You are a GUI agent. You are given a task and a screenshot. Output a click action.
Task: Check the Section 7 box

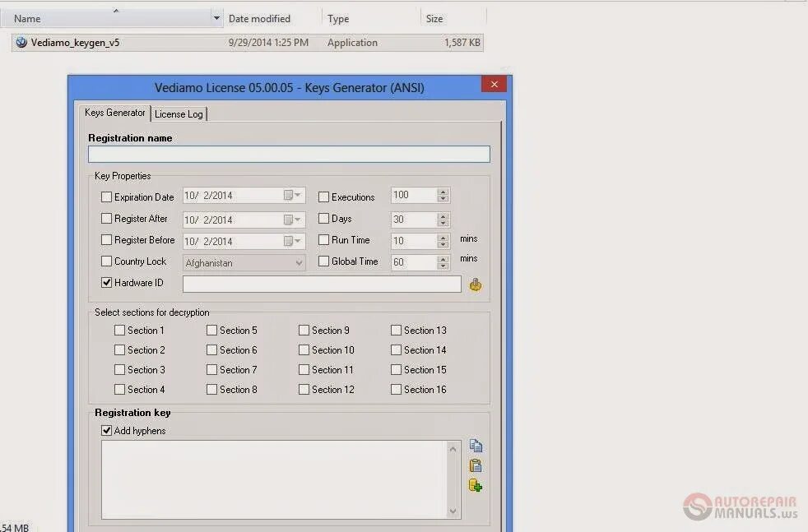click(x=211, y=369)
